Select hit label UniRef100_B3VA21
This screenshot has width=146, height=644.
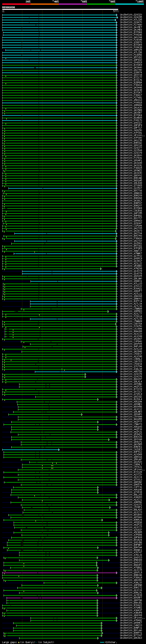(131, 289)
